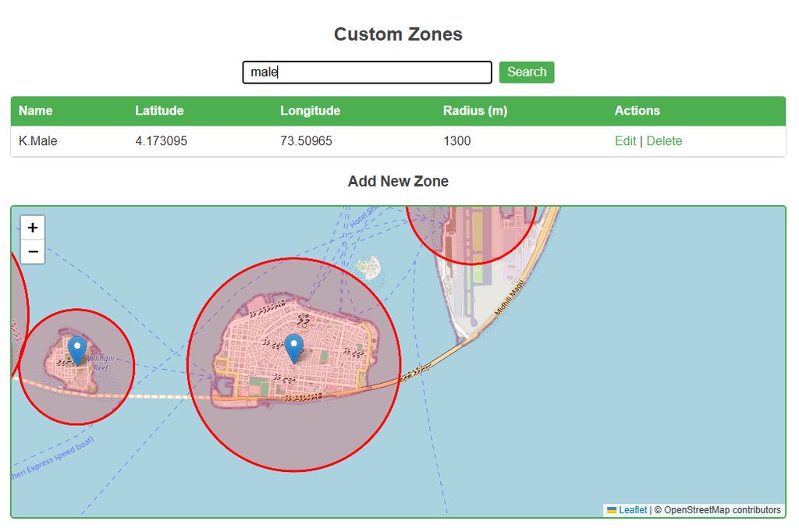Click the partial red zone circle over the airport
799x532 pixels.
tap(471, 236)
